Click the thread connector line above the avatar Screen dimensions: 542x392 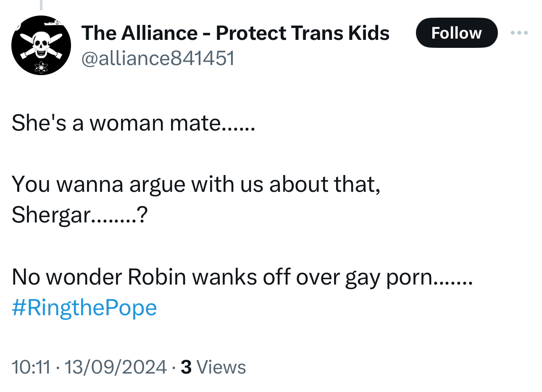pyautogui.click(x=41, y=5)
